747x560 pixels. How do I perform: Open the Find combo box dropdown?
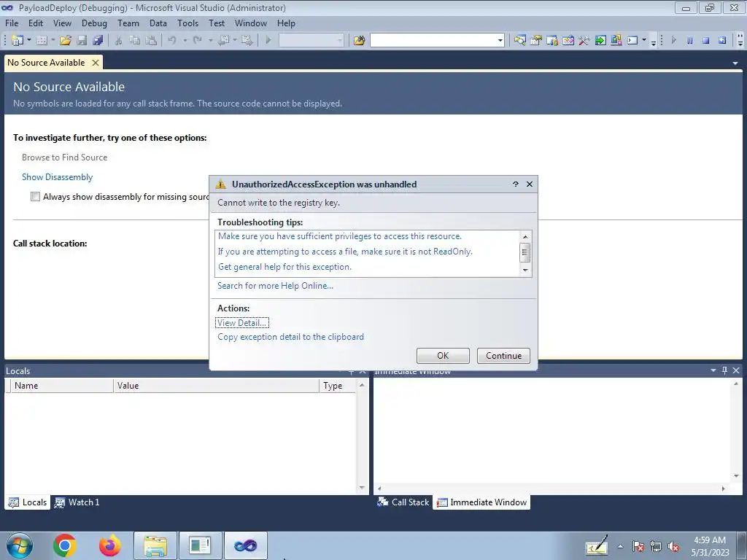500,41
